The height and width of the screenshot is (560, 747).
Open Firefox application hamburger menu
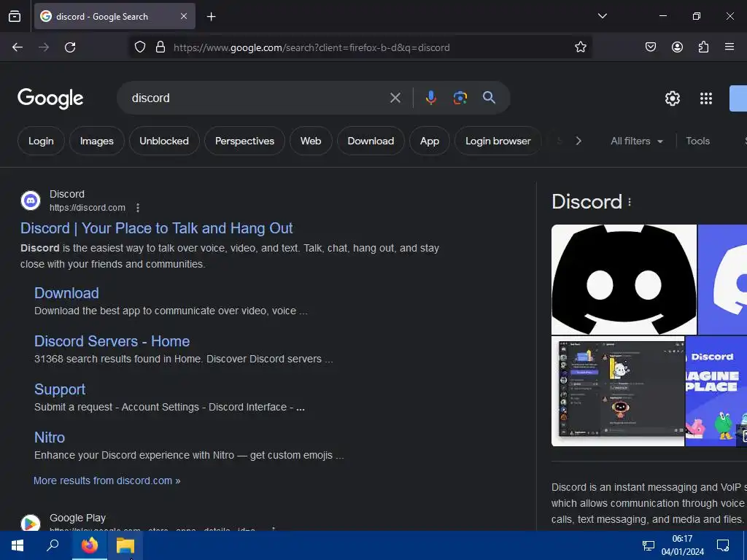point(729,47)
